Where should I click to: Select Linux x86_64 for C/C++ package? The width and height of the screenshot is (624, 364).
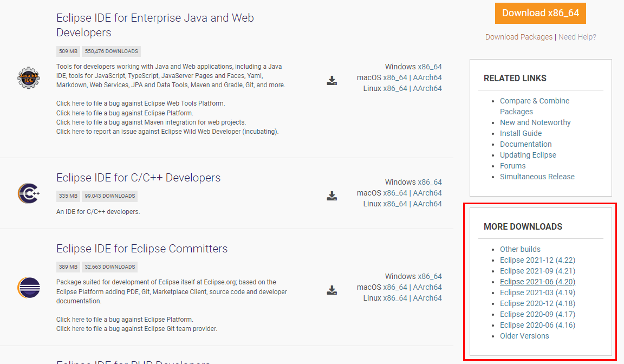point(395,204)
